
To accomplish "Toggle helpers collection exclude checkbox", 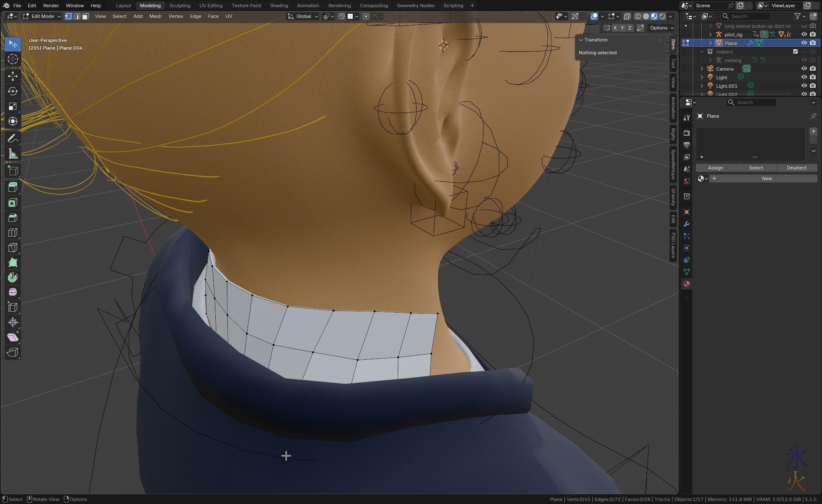I will (x=795, y=51).
